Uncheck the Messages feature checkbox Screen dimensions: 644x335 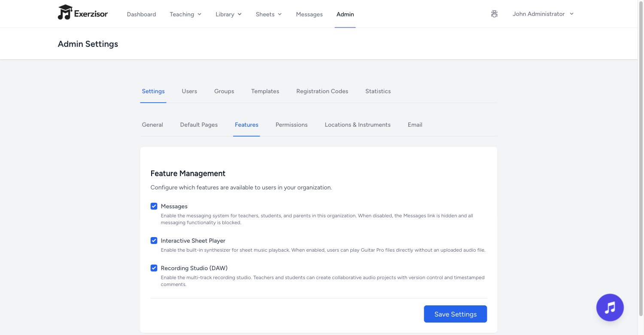(154, 206)
